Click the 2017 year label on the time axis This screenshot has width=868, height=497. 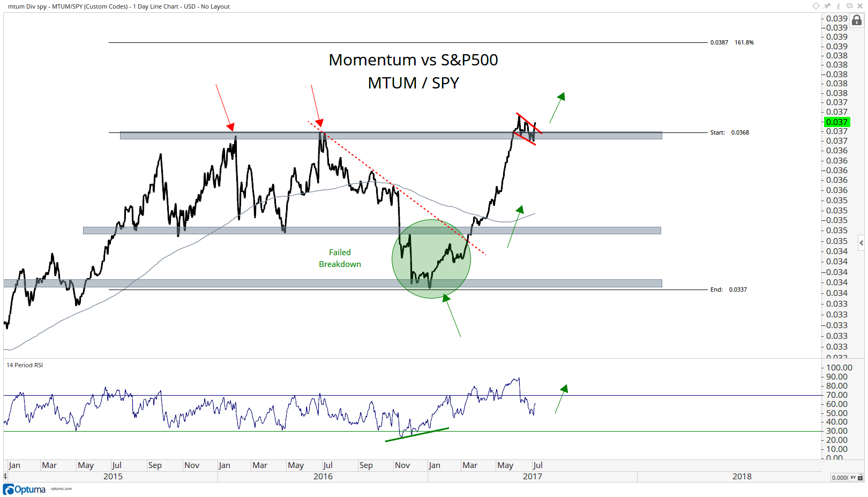(x=532, y=476)
